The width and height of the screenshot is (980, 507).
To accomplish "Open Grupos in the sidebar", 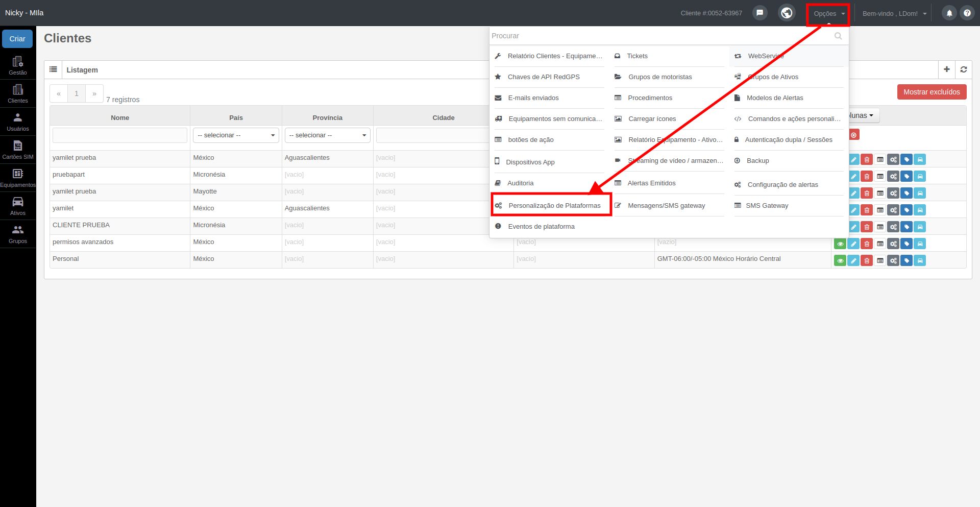I will (18, 234).
